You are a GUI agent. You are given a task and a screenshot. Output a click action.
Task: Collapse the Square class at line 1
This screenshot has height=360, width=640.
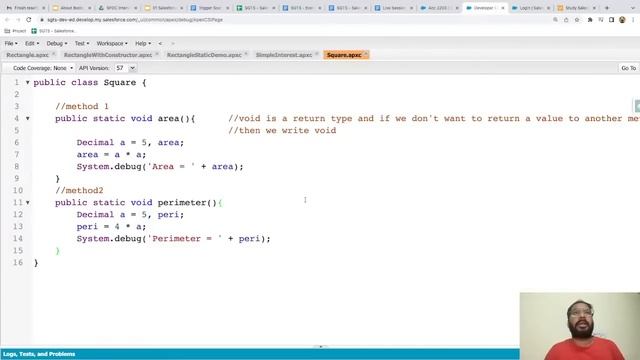(28, 82)
